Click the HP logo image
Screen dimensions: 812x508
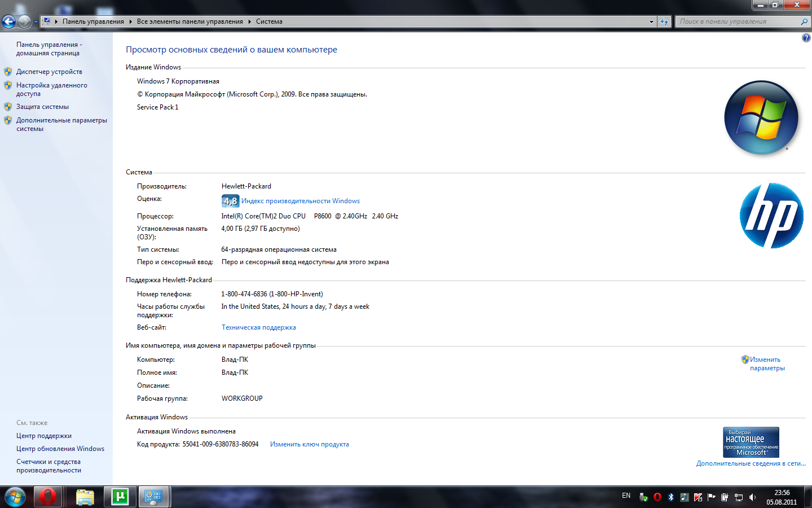coord(771,216)
